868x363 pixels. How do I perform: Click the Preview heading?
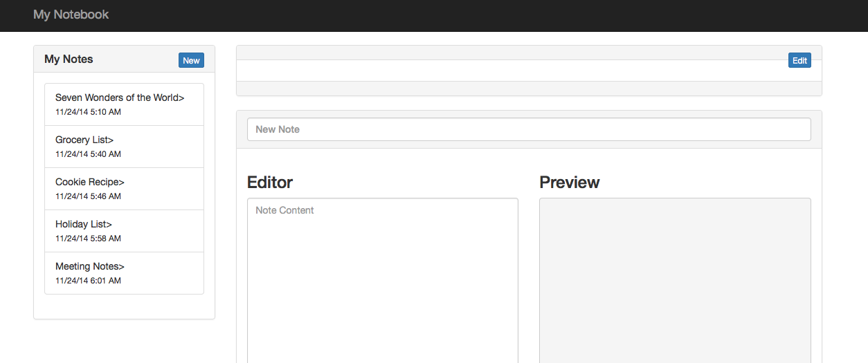(x=570, y=183)
